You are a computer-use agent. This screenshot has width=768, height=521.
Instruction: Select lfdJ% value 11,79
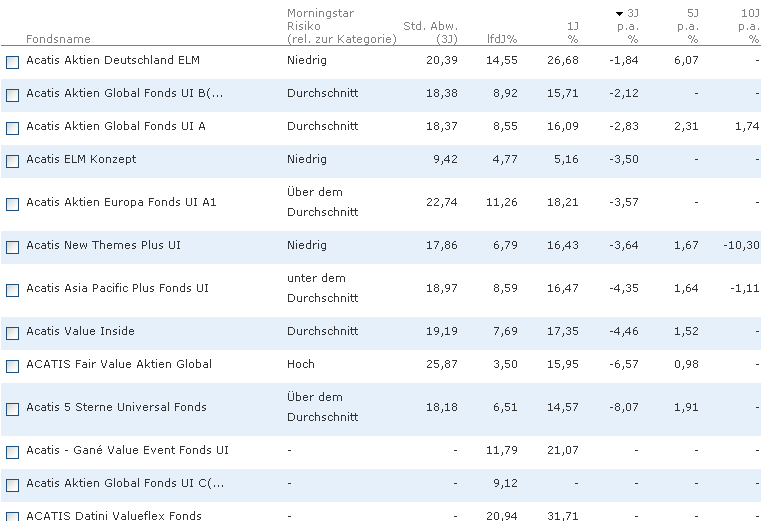(502, 450)
